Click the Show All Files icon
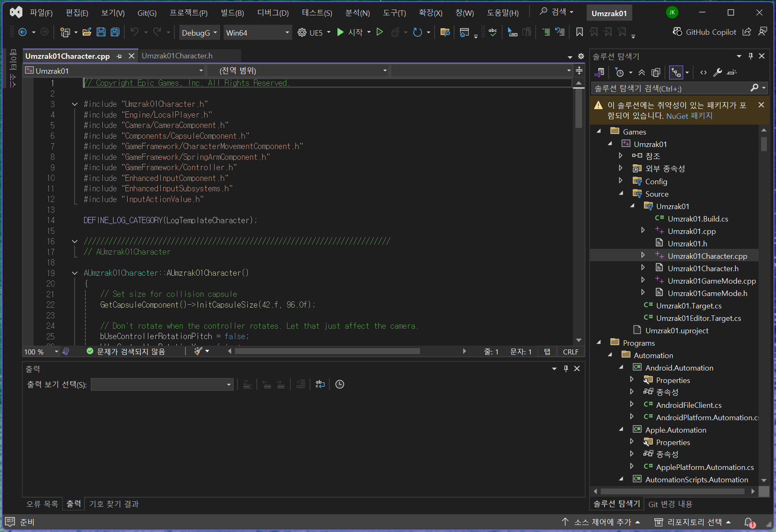The image size is (776, 532). (x=656, y=72)
